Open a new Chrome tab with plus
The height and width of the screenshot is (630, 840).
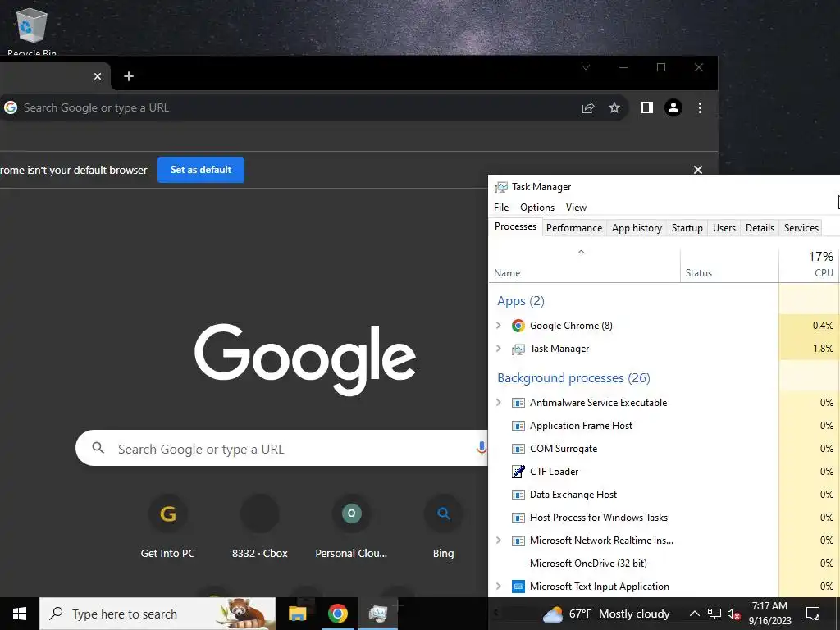(x=129, y=76)
